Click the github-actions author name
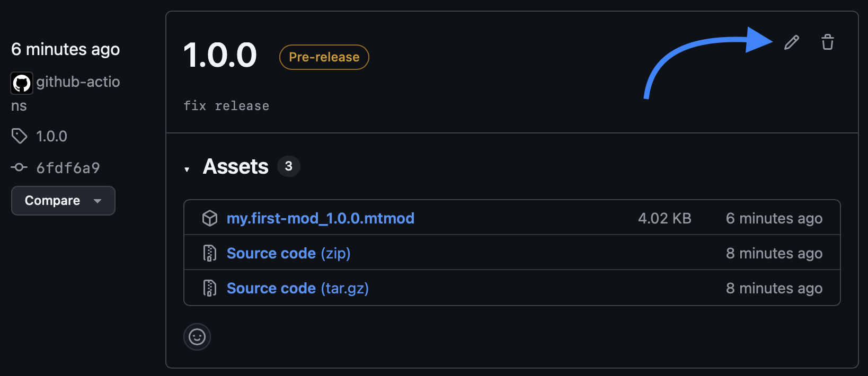868x376 pixels. pyautogui.click(x=78, y=83)
